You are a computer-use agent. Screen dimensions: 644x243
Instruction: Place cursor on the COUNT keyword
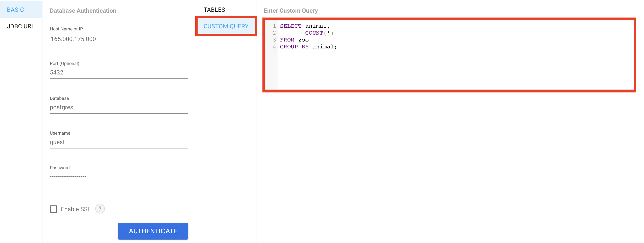[314, 33]
